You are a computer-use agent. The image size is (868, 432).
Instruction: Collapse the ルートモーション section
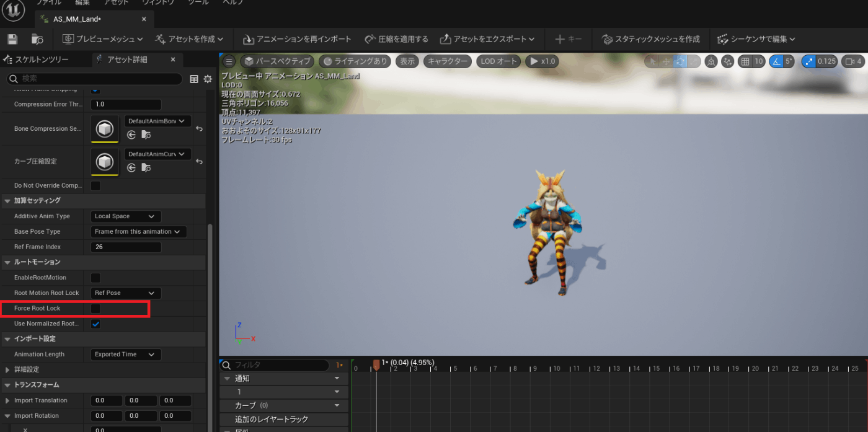pyautogui.click(x=7, y=262)
